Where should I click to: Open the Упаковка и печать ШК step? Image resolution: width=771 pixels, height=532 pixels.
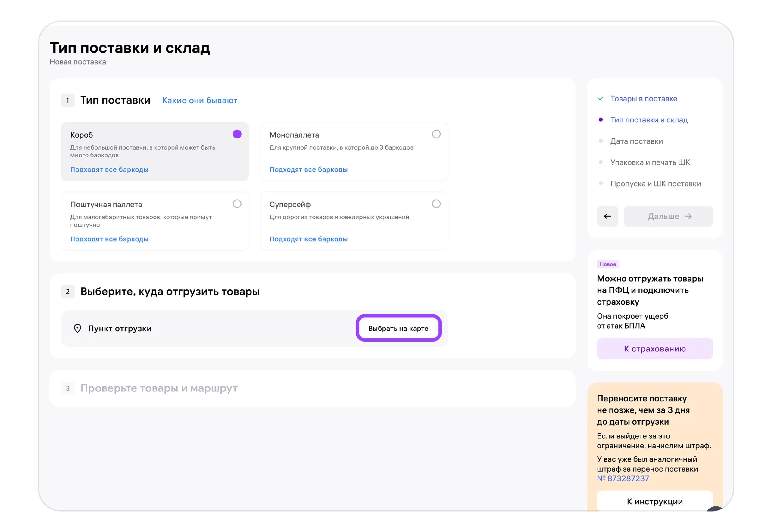click(x=650, y=163)
